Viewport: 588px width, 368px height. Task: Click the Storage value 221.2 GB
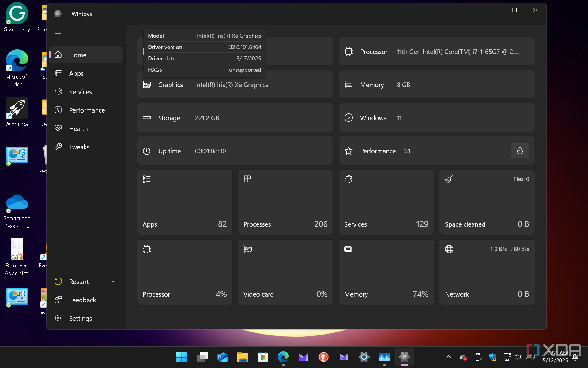[207, 118]
